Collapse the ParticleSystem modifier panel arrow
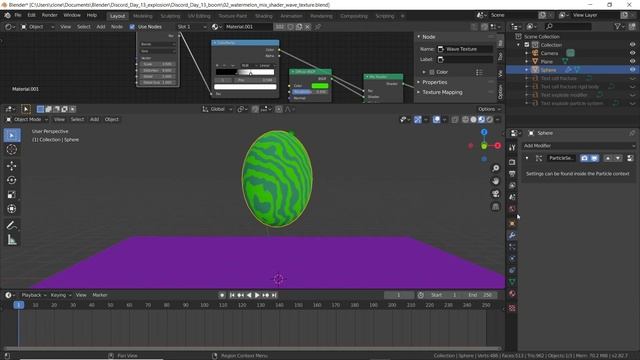Image resolution: width=640 pixels, height=360 pixels. tap(527, 158)
